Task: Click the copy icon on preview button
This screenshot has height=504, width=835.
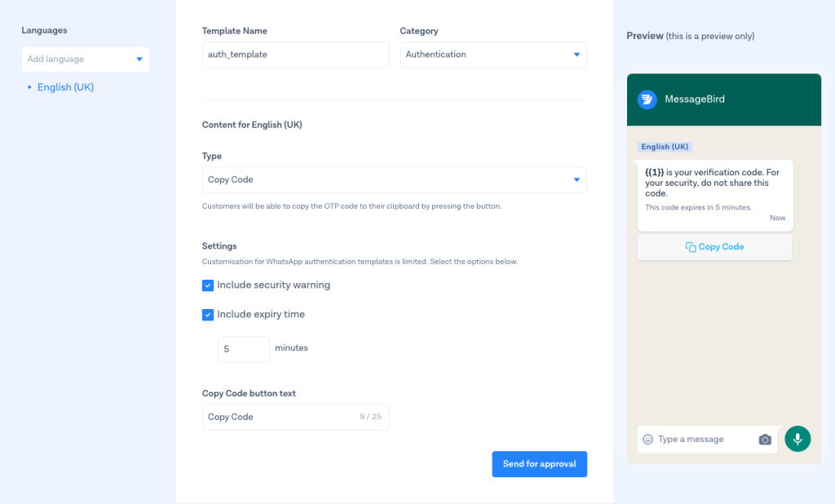Action: [691, 247]
